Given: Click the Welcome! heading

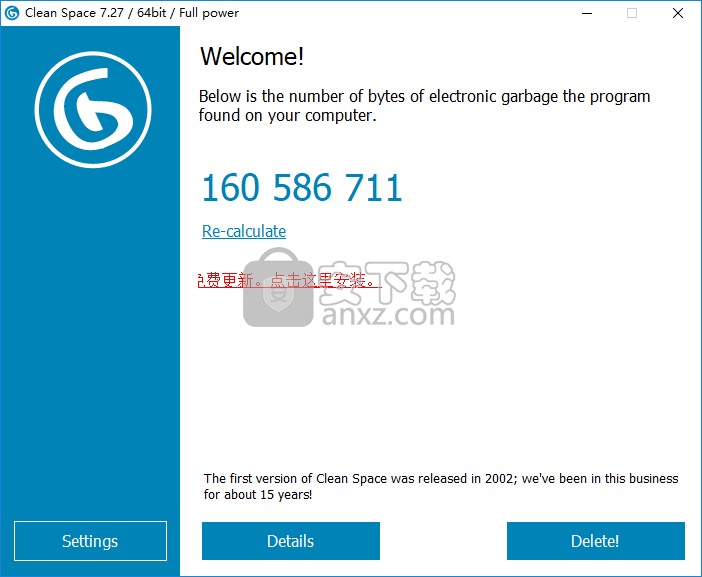Looking at the screenshot, I should pyautogui.click(x=252, y=56).
